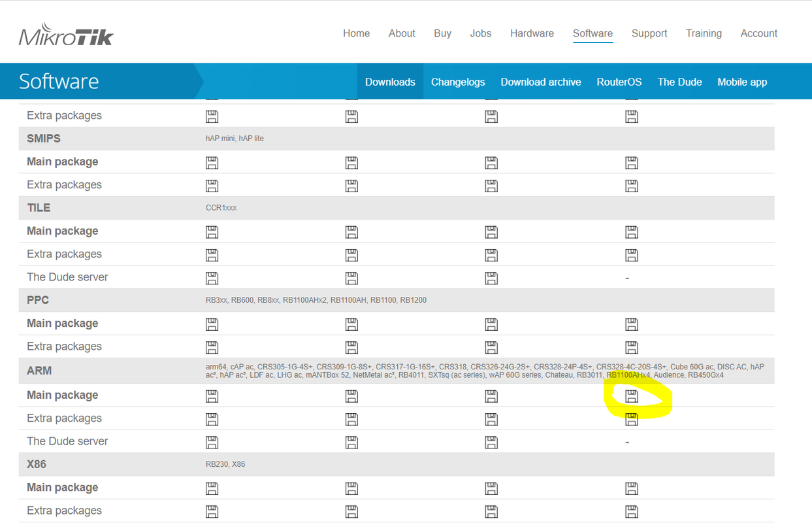The image size is (812, 523).
Task: Click the TILE section heading
Action: [39, 208]
